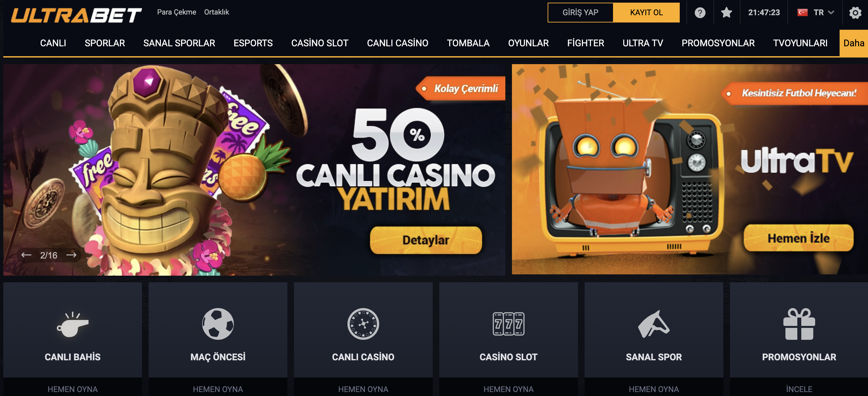Viewport: 868px width, 396px height.
Task: Go to previous banner slide arrow
Action: click(x=26, y=255)
